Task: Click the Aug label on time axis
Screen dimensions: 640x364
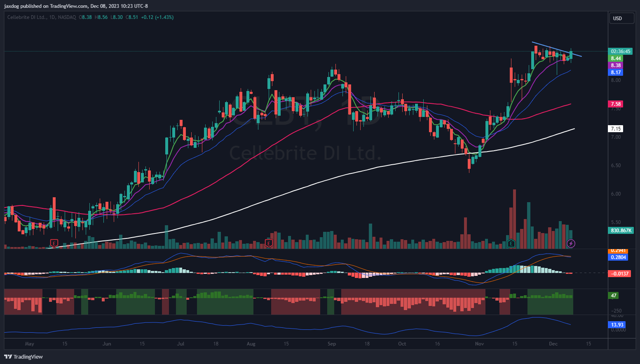Action: click(x=251, y=344)
